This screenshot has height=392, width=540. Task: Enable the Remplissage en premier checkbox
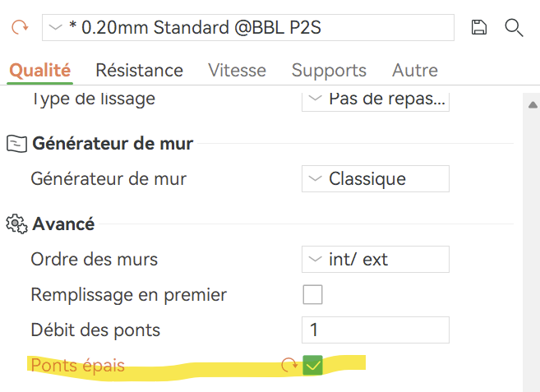click(312, 294)
